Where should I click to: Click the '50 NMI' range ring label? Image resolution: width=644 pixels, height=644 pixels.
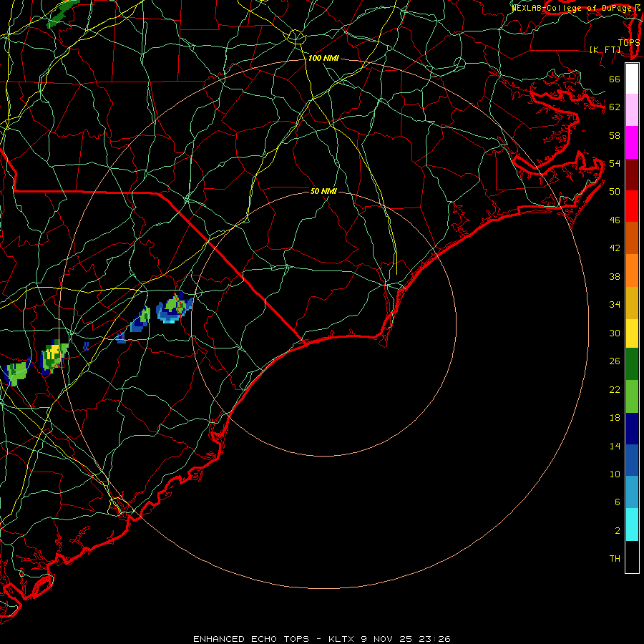pos(323,191)
